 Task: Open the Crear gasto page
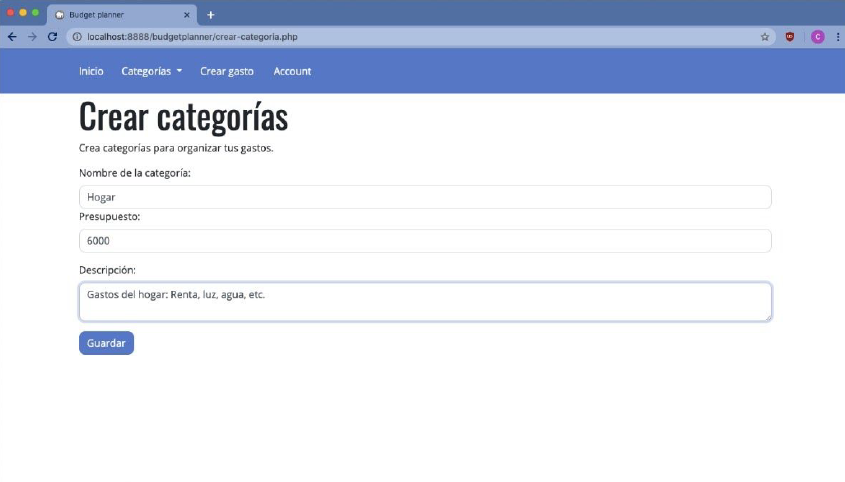click(x=227, y=72)
